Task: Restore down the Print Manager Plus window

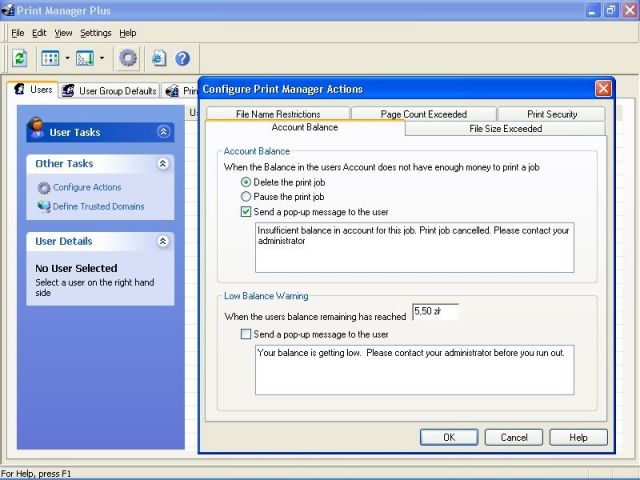Action: pos(611,10)
